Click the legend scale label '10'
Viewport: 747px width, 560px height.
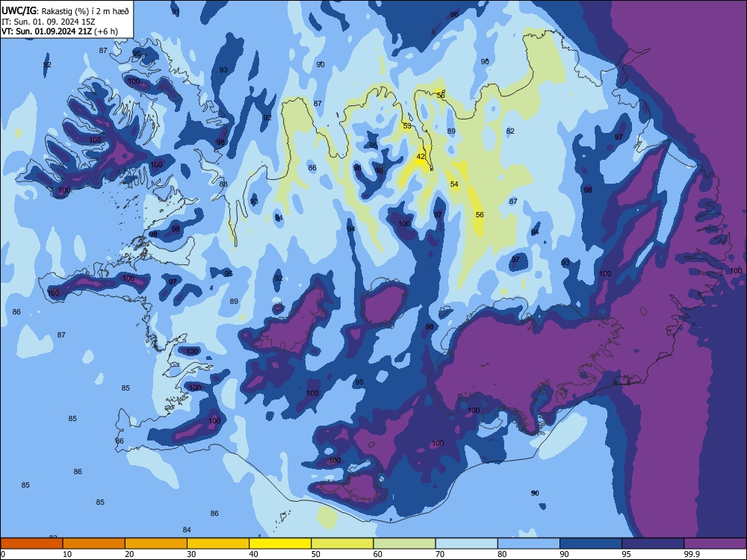pyautogui.click(x=67, y=554)
